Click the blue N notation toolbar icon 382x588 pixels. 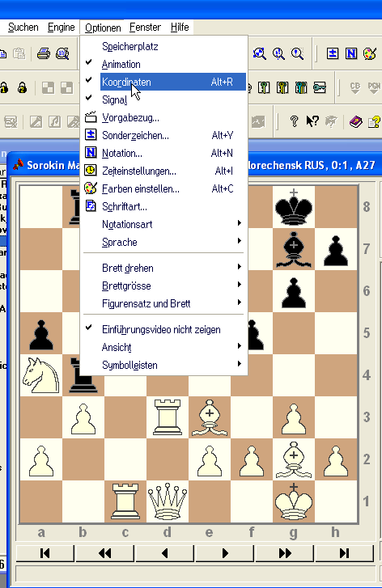tap(351, 53)
